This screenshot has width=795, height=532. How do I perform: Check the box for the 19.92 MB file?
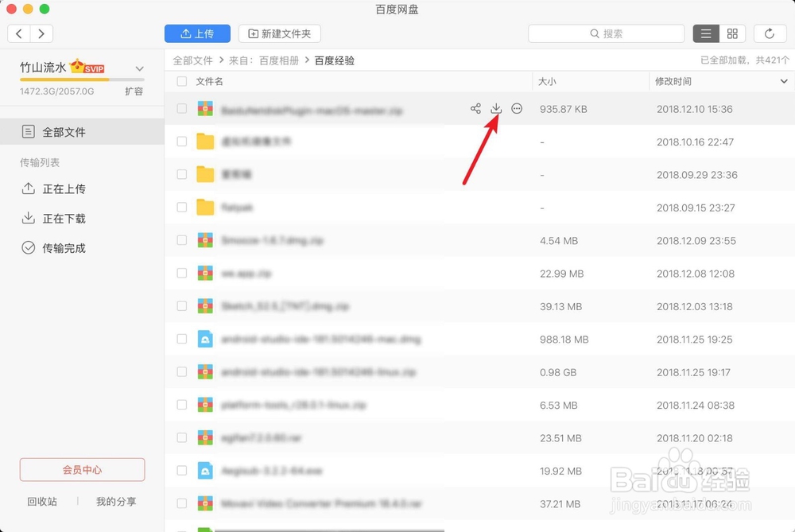pos(181,471)
